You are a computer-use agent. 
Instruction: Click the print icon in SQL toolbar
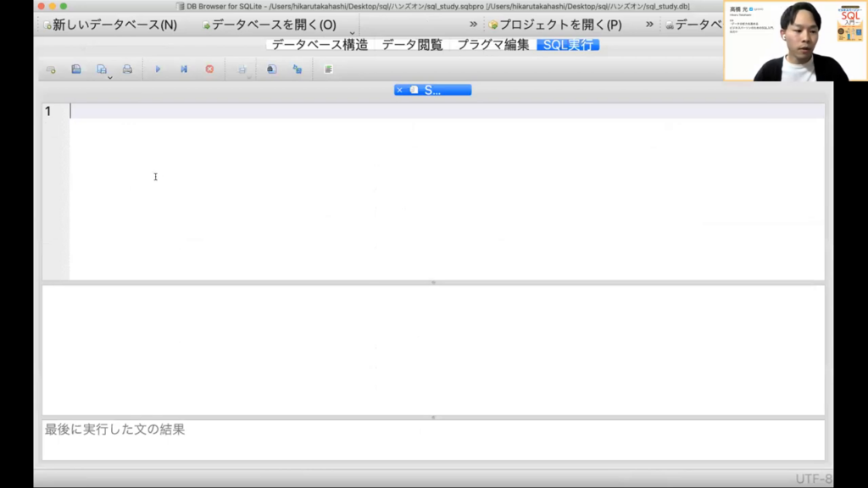coord(127,69)
